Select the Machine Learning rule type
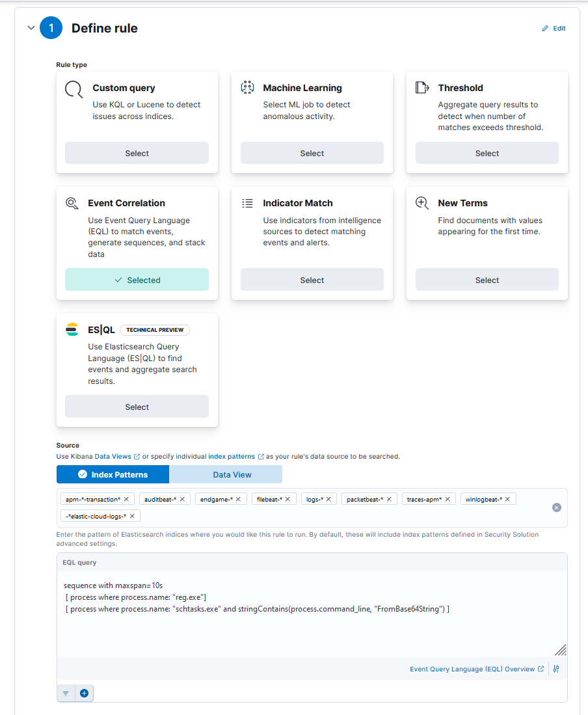 pos(312,154)
